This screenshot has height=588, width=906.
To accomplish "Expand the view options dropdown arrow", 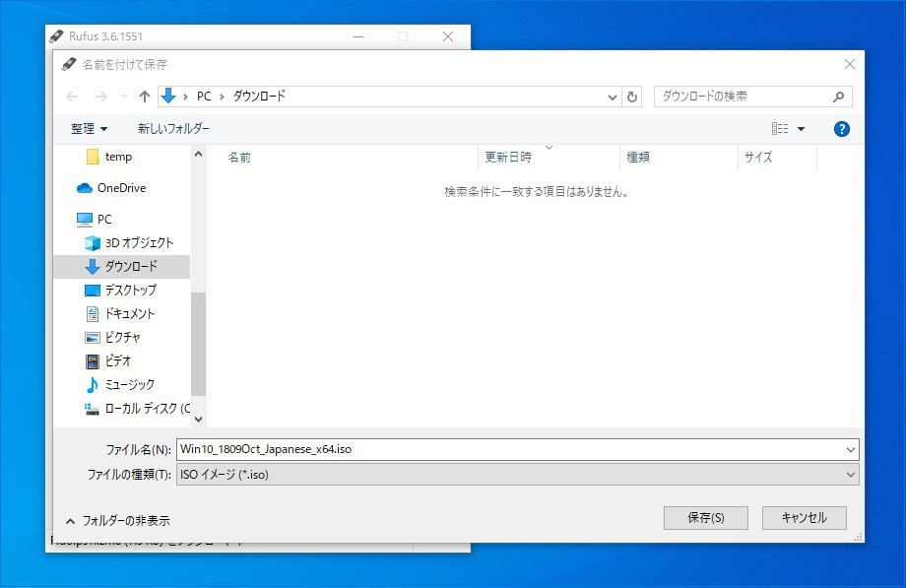I will pos(801,129).
